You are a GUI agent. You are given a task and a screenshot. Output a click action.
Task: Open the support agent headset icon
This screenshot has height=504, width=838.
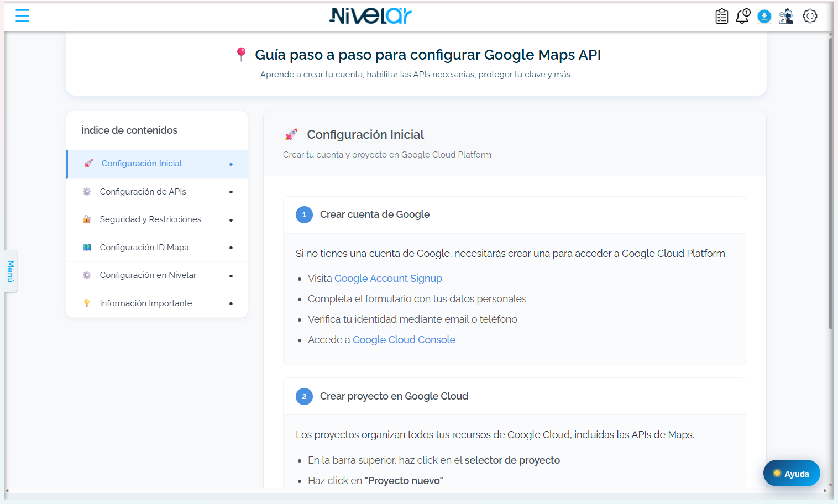(x=786, y=16)
